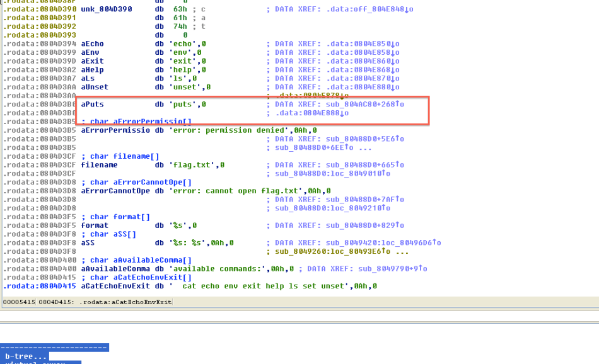Click the b-tree... line in output window
Viewport: 599px width, 364px height.
tap(24, 356)
